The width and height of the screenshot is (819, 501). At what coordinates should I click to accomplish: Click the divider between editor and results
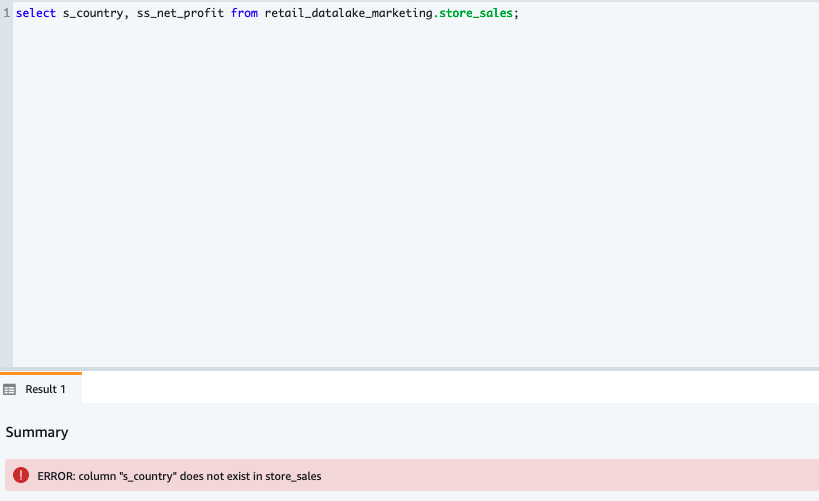pos(410,369)
